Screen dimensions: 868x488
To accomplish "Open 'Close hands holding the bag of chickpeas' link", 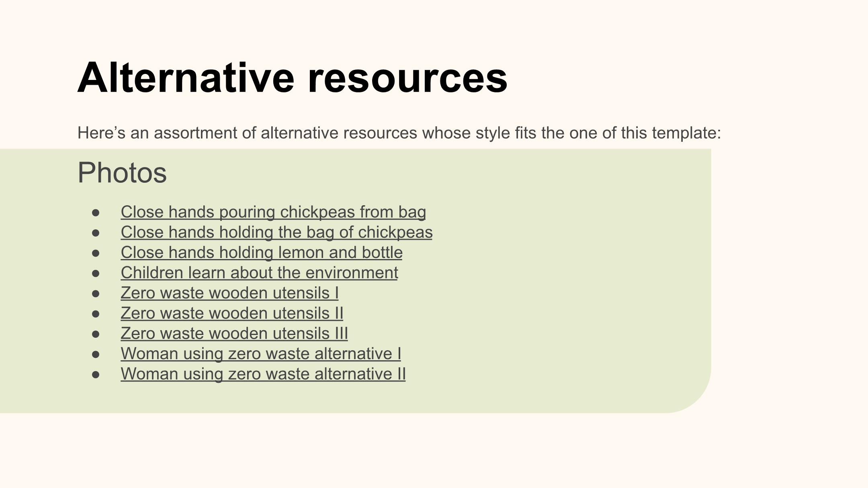I will tap(276, 232).
